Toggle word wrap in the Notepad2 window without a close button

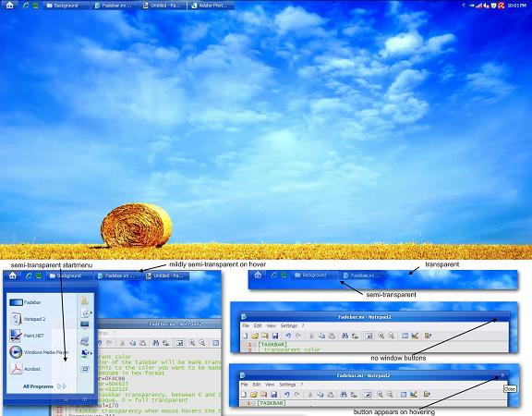369,336
